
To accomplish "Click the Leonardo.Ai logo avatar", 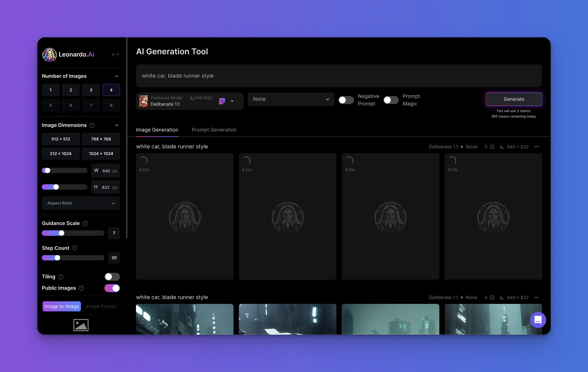I will click(x=49, y=55).
